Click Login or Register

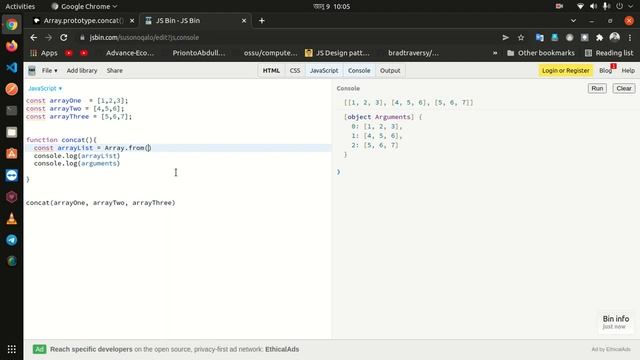[565, 71]
